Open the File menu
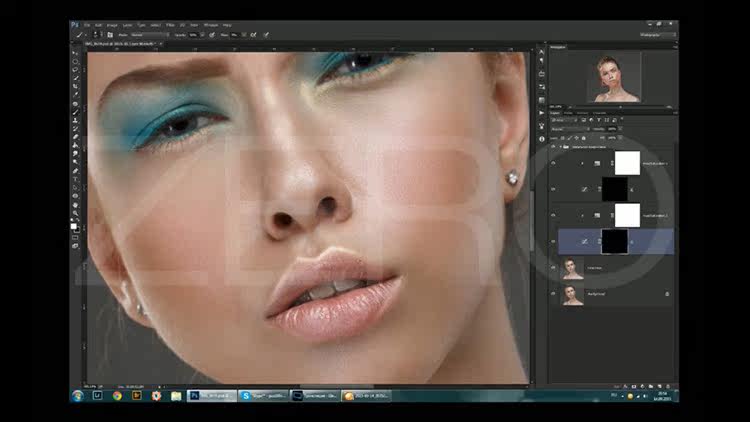750x422 pixels. (x=87, y=25)
